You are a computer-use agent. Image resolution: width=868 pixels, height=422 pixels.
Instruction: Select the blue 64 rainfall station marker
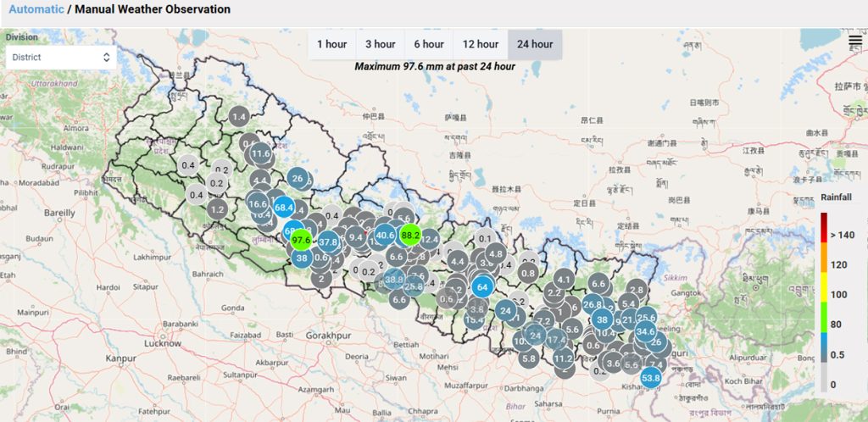click(482, 286)
